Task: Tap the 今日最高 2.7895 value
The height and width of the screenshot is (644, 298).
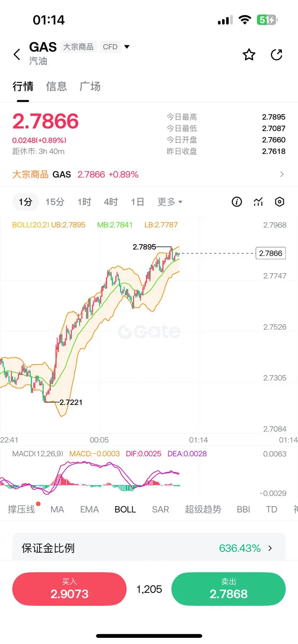Action: click(274, 117)
